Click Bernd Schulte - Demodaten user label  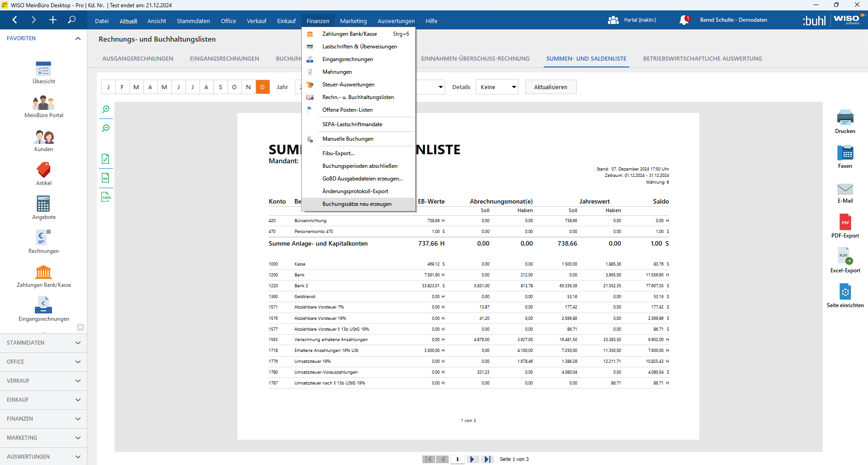(x=733, y=20)
